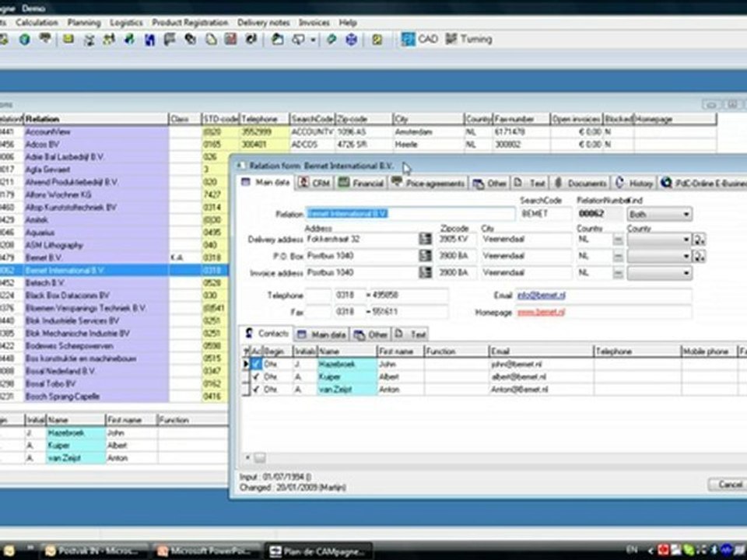The width and height of the screenshot is (747, 560).
Task: Click the address icon beside Invoice address
Action: [x=425, y=272]
